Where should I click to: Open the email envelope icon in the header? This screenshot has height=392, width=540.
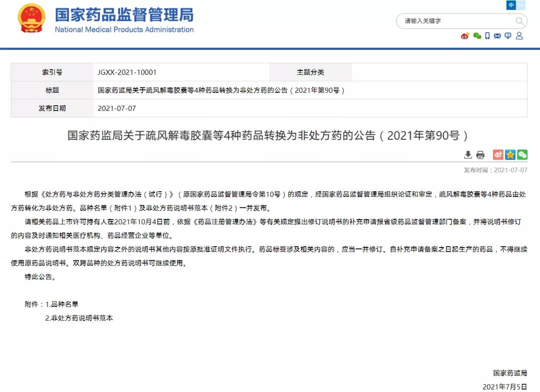point(497,36)
